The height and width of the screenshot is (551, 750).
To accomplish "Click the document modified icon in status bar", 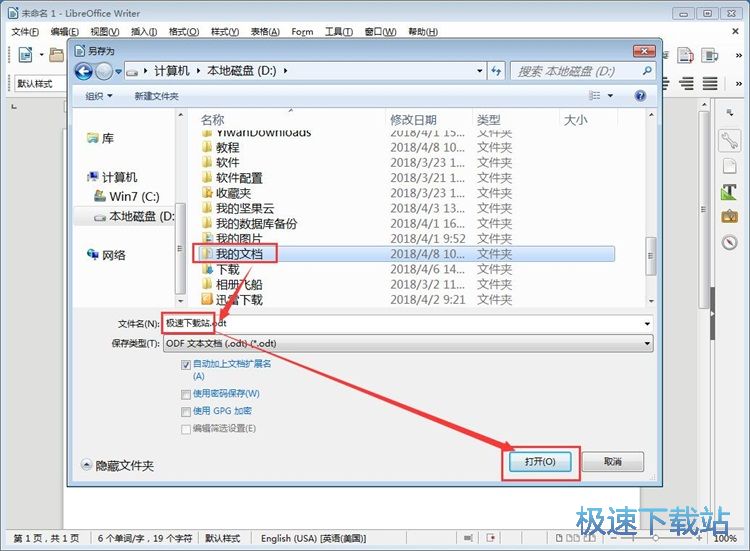I will 490,538.
